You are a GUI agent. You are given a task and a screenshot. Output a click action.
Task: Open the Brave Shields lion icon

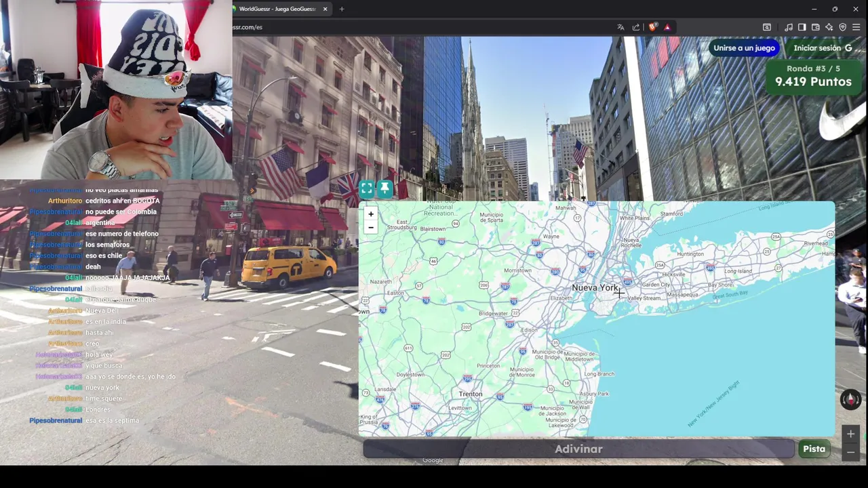[x=652, y=27]
